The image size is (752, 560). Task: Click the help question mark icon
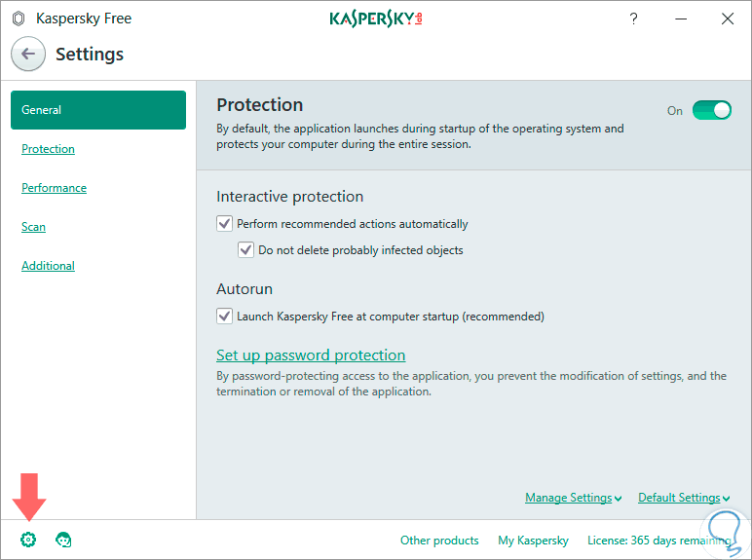[634, 19]
